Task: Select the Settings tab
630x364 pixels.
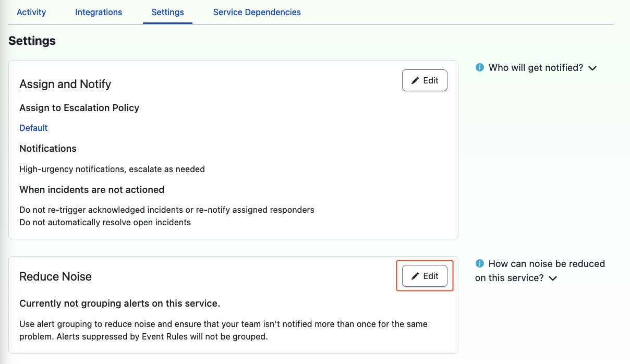Action: tap(167, 12)
